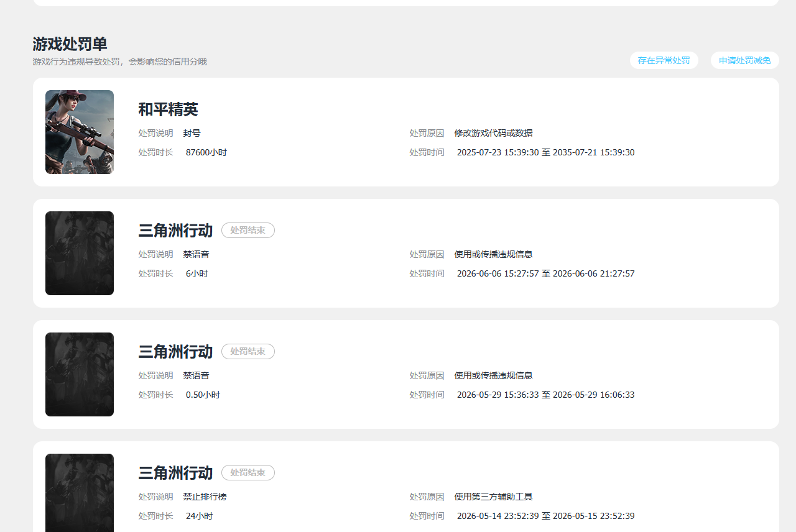Click the 三角洲行动 title above the 6小时 penalty
This screenshot has height=532, width=796.
(175, 231)
